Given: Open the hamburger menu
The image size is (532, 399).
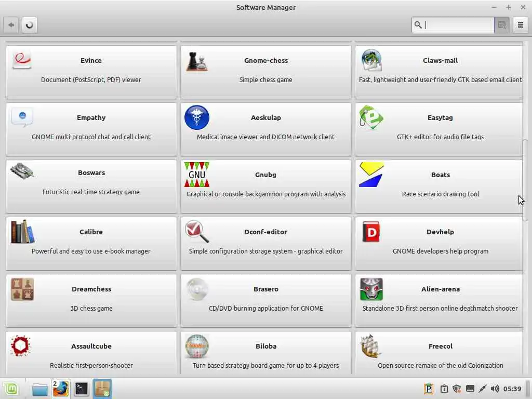Looking at the screenshot, I should (521, 25).
